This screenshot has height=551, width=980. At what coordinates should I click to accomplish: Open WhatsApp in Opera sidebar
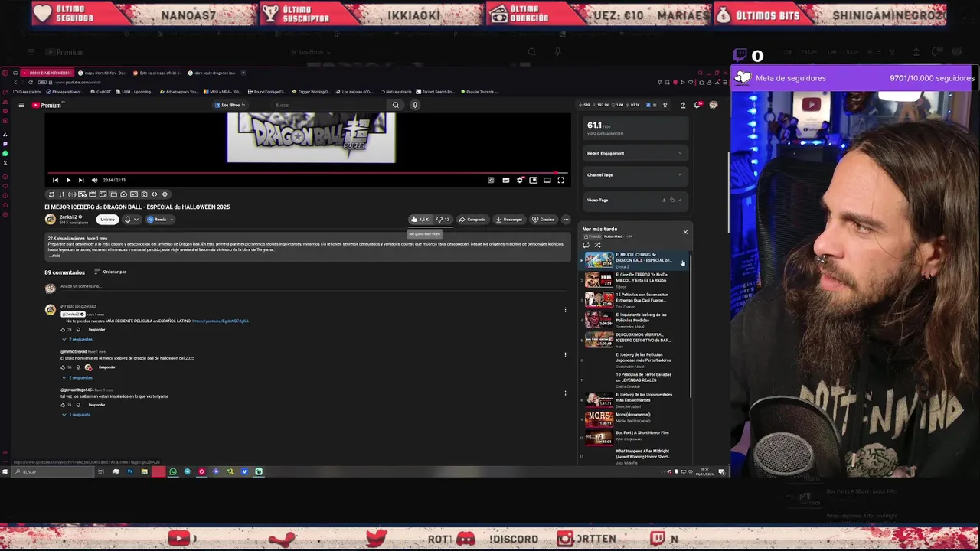pyautogui.click(x=5, y=153)
